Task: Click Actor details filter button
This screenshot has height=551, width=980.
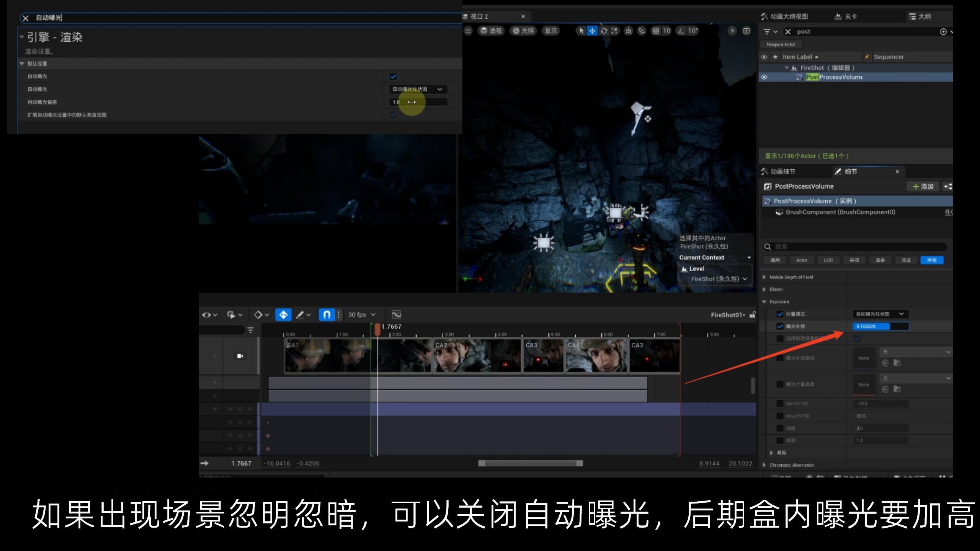Action: coord(802,260)
